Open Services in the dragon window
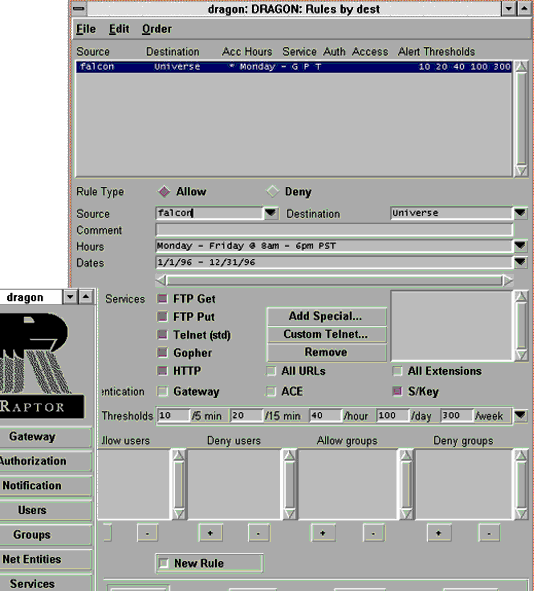The width and height of the screenshot is (534, 591). 45,583
